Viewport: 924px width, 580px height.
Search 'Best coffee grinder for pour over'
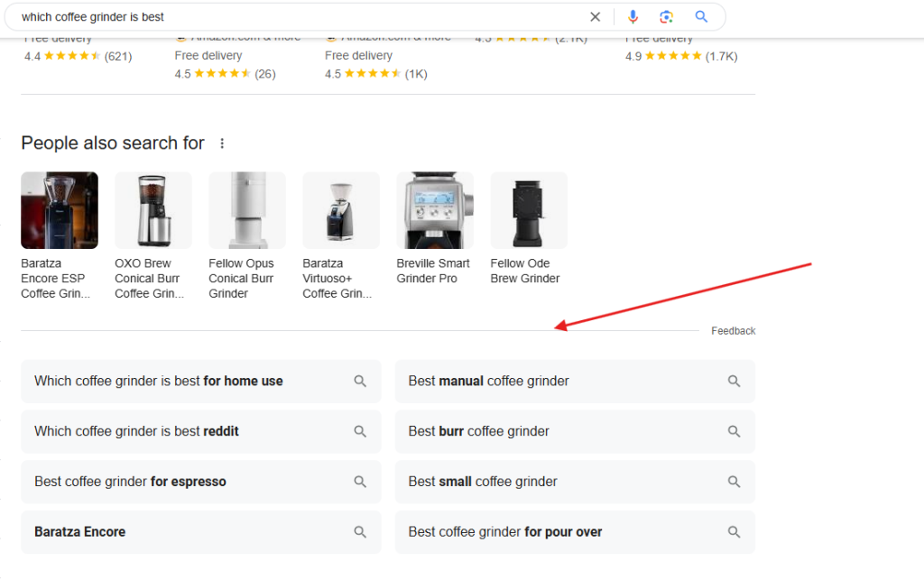click(575, 532)
